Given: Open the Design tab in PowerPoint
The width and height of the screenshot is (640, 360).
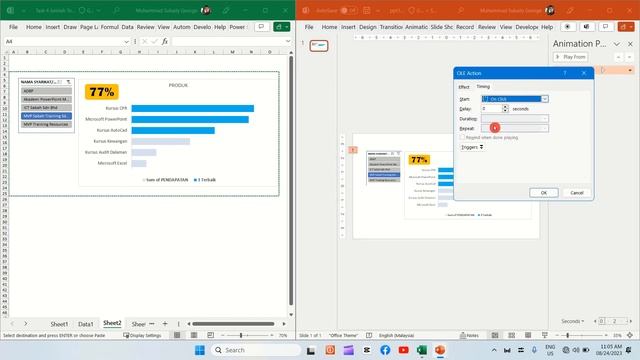Looking at the screenshot, I should click(x=368, y=27).
